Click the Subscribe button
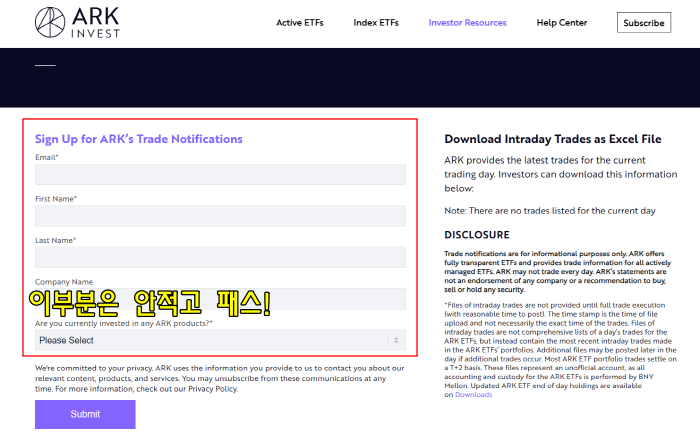The image size is (700, 435). 644,23
